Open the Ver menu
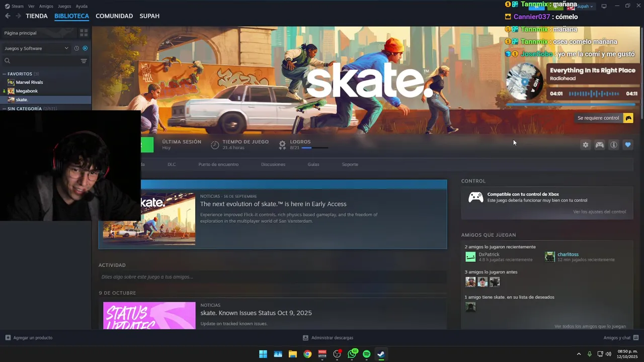 (x=31, y=6)
